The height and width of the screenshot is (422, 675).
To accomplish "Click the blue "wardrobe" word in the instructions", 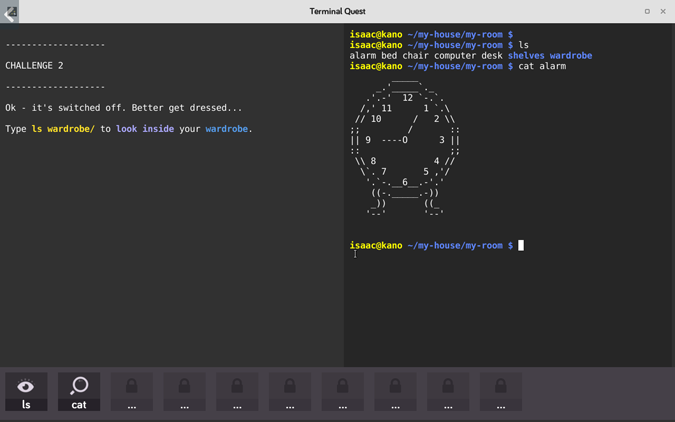I will click(x=227, y=129).
